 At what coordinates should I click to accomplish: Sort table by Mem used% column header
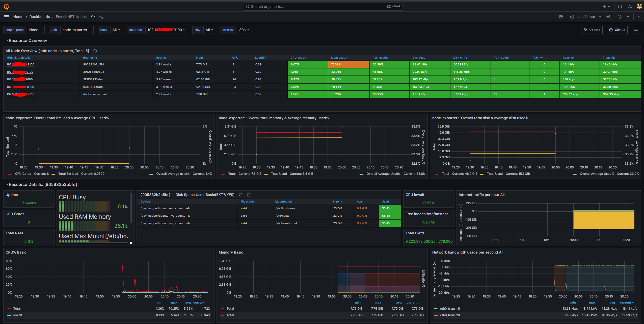click(339, 58)
